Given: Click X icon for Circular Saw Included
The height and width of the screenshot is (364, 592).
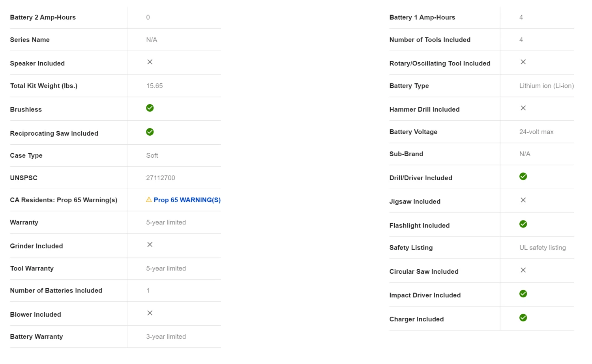Looking at the screenshot, I should coord(523,270).
